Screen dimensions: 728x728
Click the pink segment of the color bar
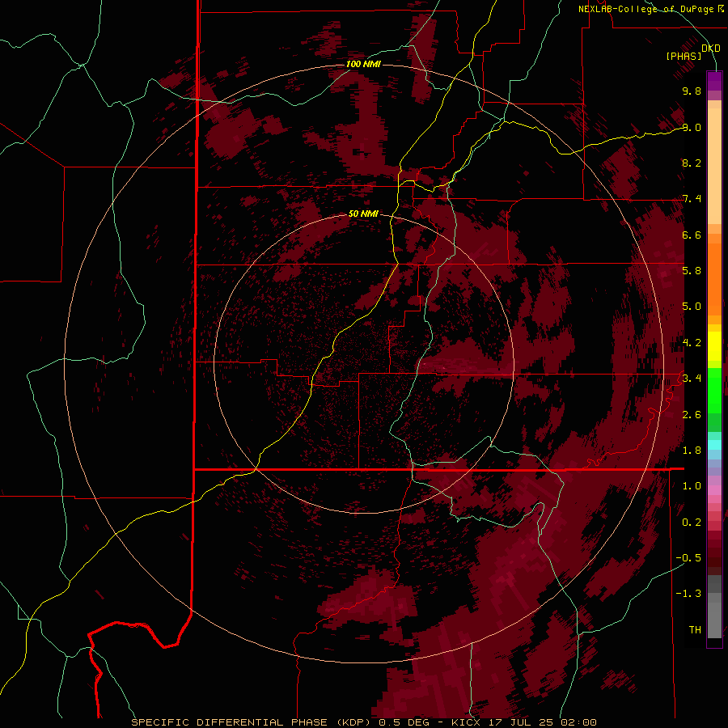(x=714, y=490)
